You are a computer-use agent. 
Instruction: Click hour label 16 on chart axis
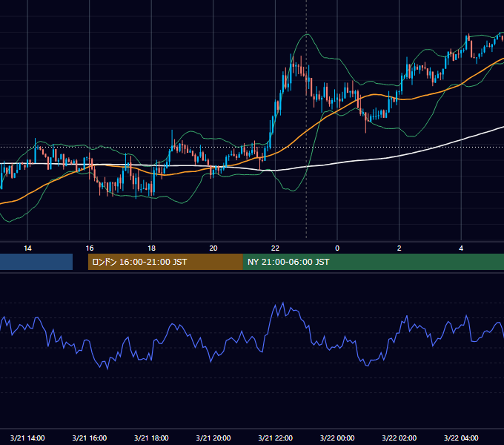point(90,248)
